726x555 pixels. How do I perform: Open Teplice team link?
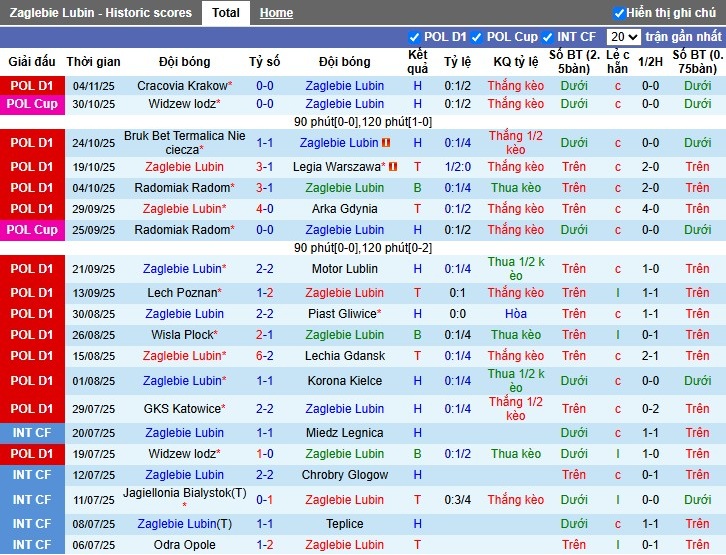point(344,524)
